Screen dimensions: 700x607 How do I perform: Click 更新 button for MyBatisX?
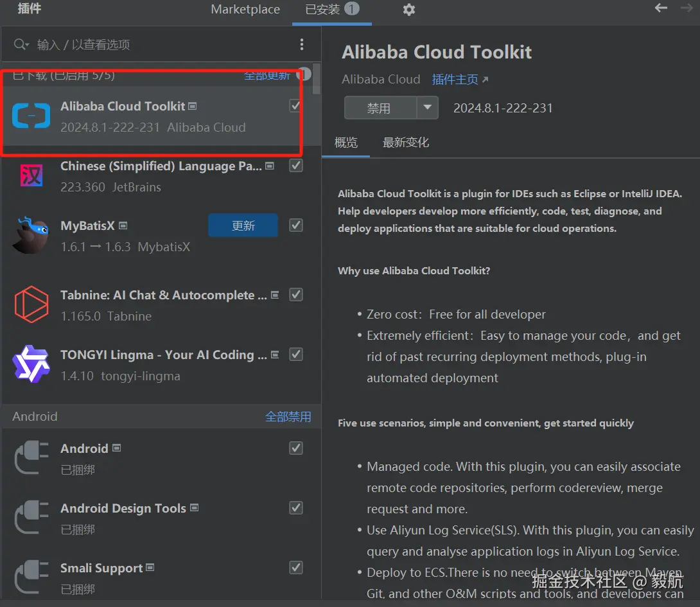243,225
